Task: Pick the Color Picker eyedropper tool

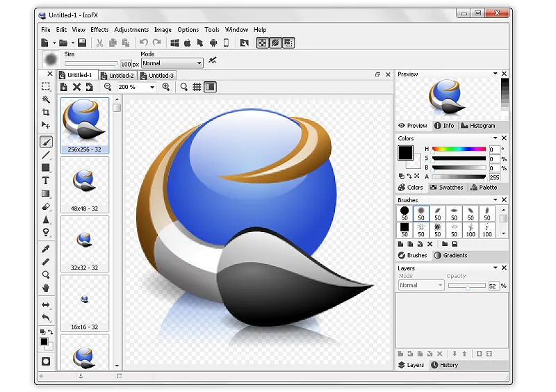Action: coord(46,249)
